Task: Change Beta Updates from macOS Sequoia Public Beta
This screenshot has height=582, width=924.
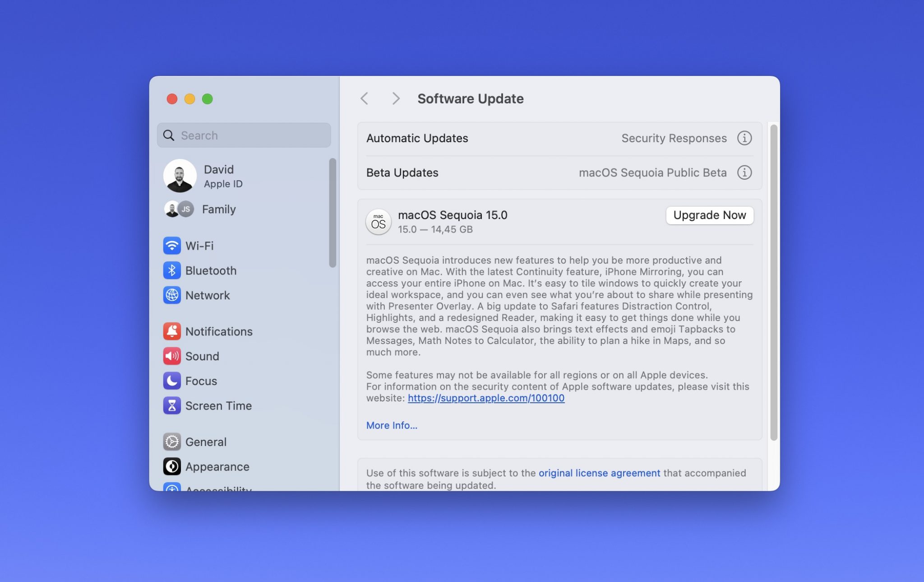Action: point(652,172)
